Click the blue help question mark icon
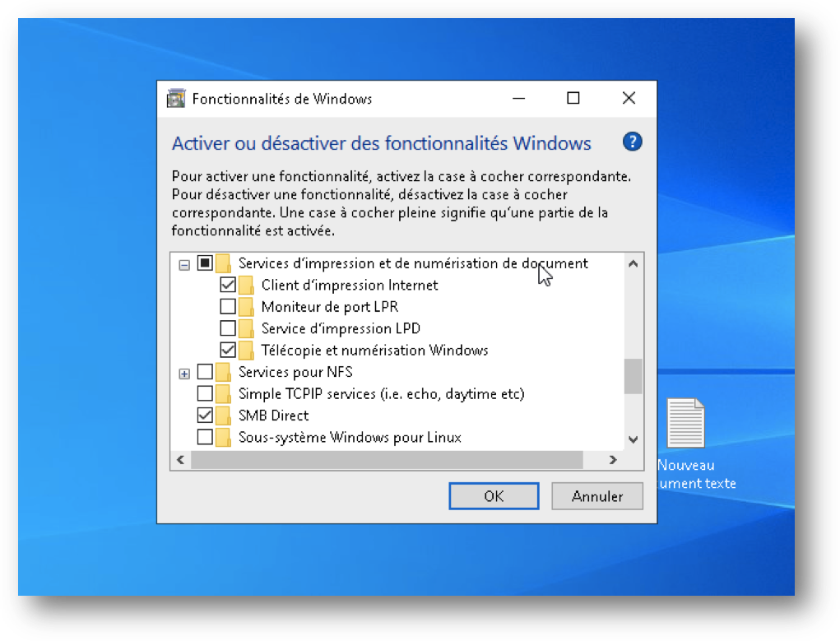The height and width of the screenshot is (641, 840). tap(632, 142)
